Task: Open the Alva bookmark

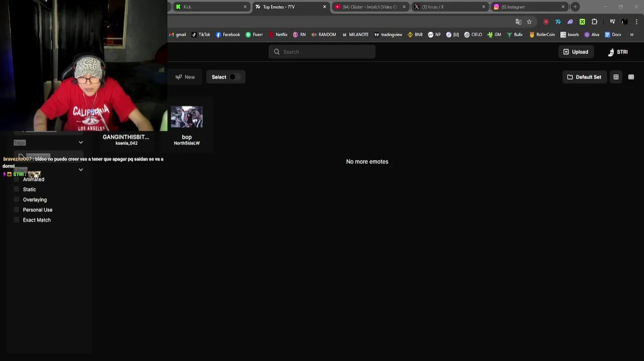Action: coord(592,35)
